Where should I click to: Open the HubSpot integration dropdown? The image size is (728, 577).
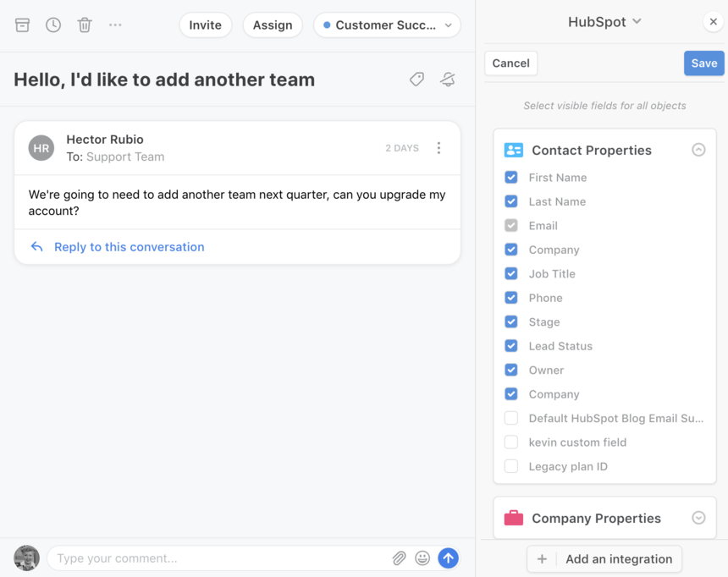pyautogui.click(x=604, y=22)
